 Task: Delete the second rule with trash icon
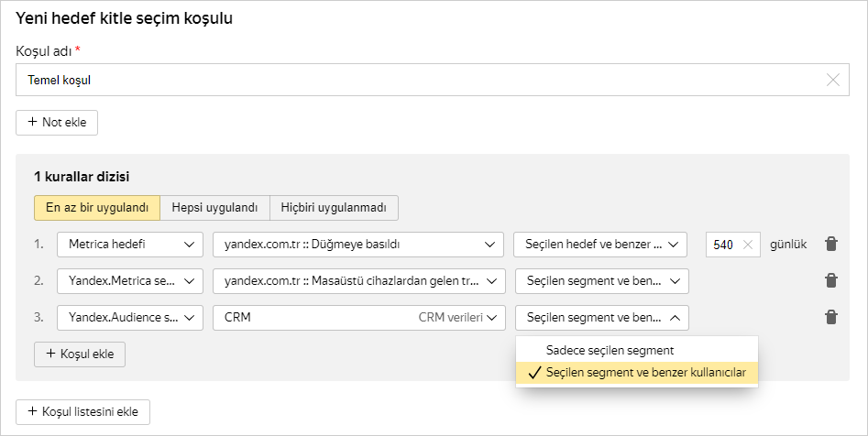click(831, 280)
